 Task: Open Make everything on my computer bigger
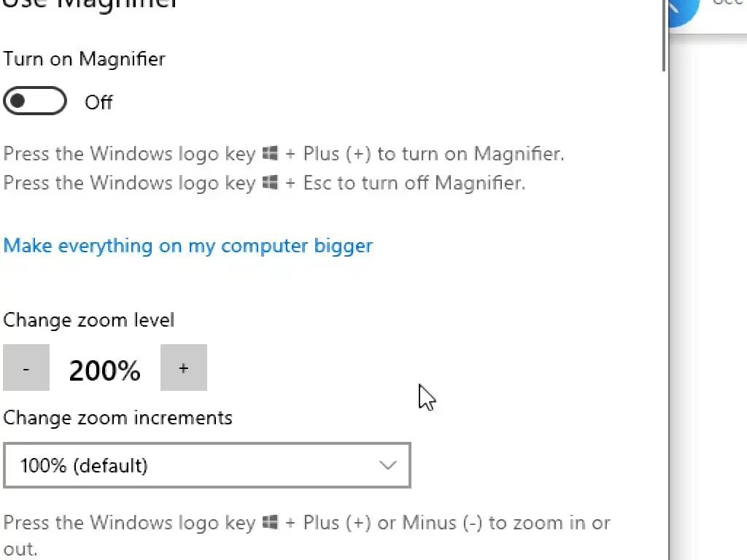(187, 246)
